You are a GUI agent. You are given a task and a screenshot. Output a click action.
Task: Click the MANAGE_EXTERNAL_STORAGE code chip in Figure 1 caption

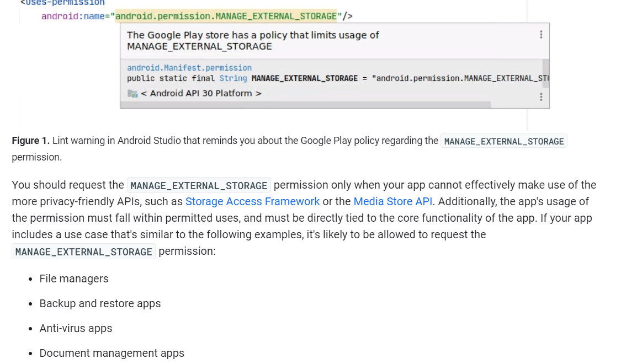click(503, 141)
